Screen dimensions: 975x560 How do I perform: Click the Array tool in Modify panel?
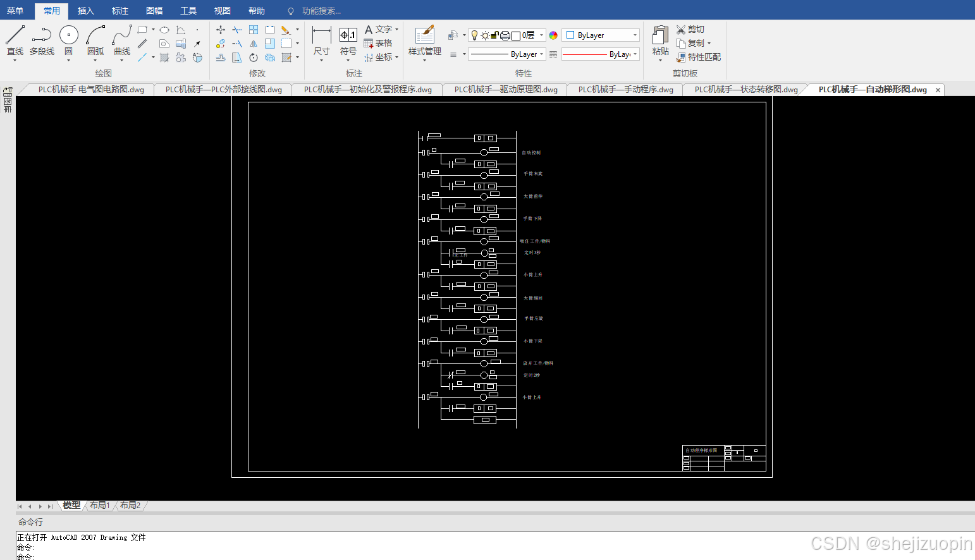pyautogui.click(x=254, y=30)
